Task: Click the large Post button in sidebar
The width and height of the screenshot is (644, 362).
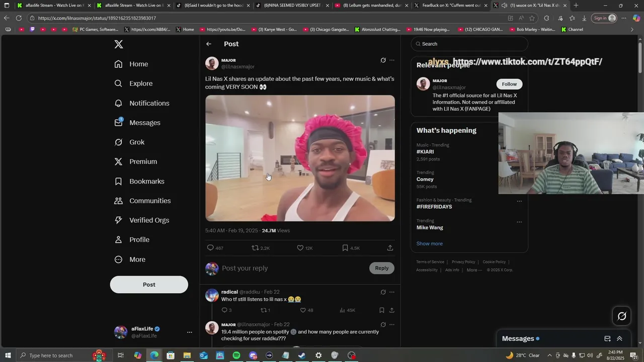Action: click(149, 285)
